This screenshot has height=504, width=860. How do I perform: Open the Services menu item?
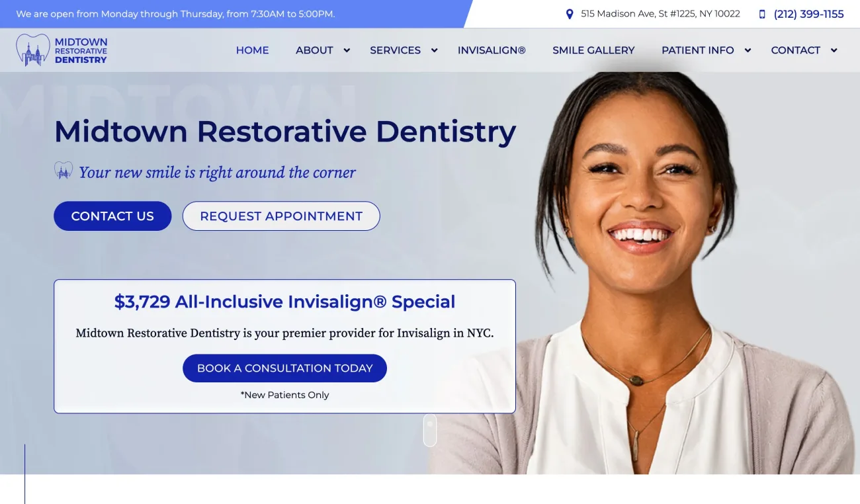click(395, 50)
